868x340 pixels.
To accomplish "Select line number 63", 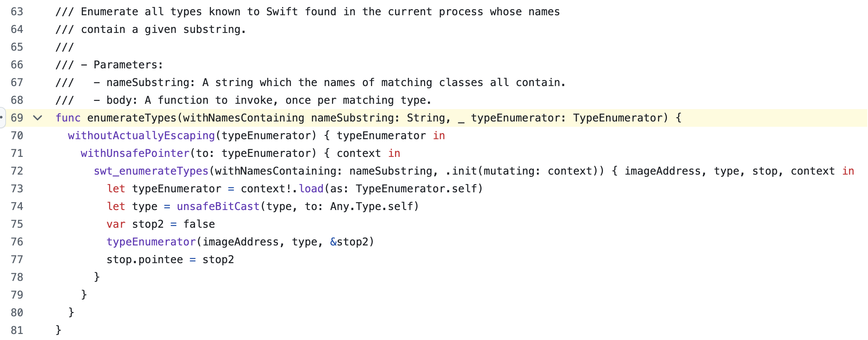I will click(17, 12).
